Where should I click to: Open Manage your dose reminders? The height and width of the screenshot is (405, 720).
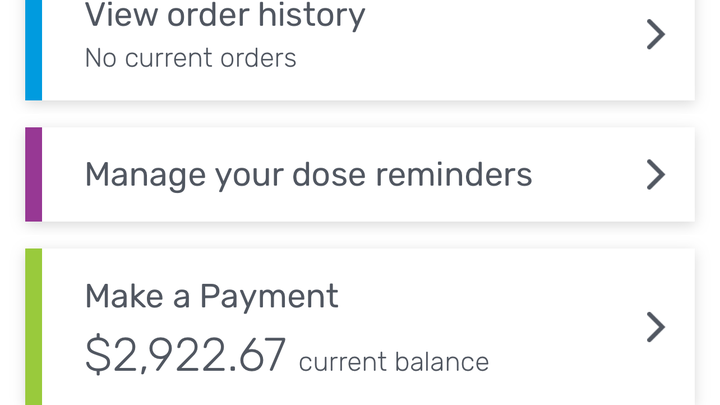tap(308, 175)
